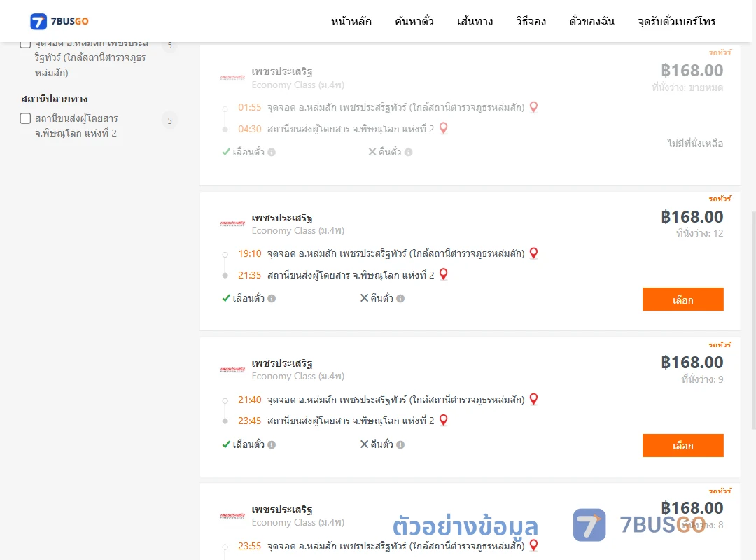View map pin of the 21:40 departure stop
The width and height of the screenshot is (756, 560).
pos(533,400)
